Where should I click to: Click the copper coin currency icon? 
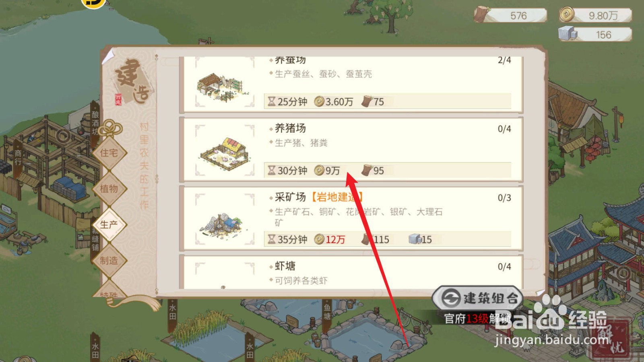[x=567, y=14]
